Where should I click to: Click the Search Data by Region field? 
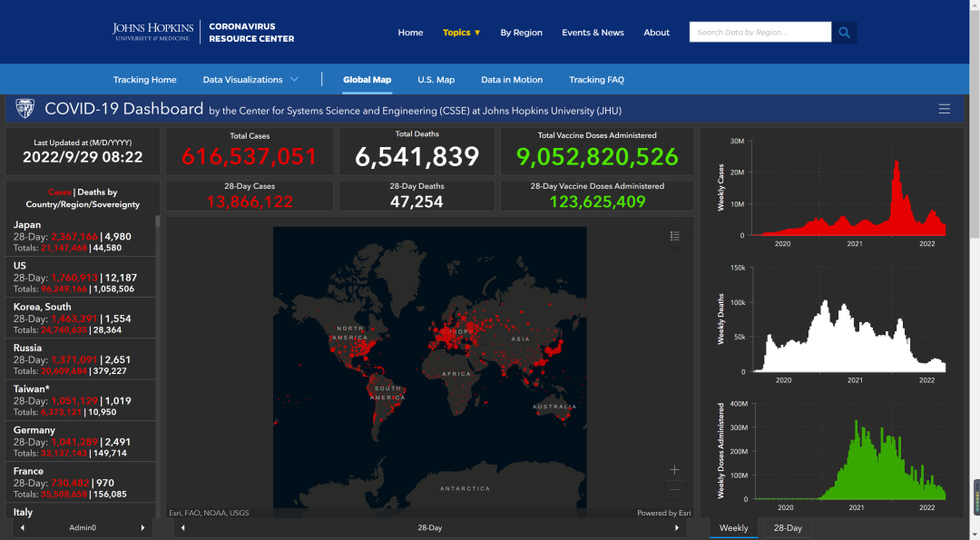tap(759, 33)
